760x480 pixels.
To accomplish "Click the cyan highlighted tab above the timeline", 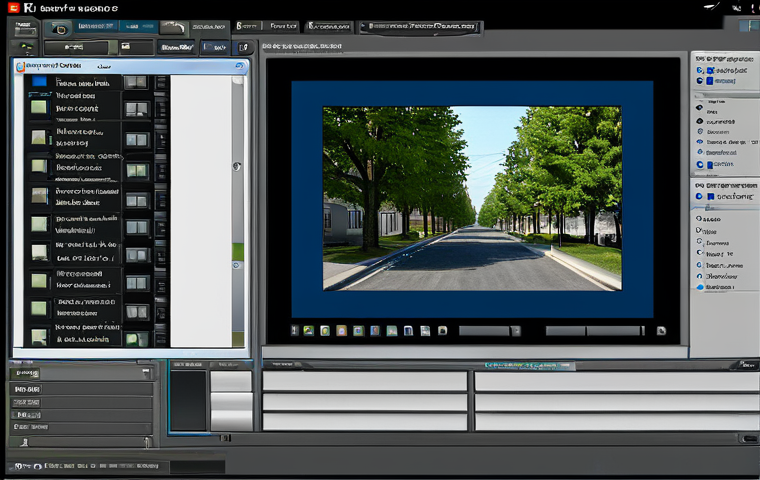I will coord(529,366).
